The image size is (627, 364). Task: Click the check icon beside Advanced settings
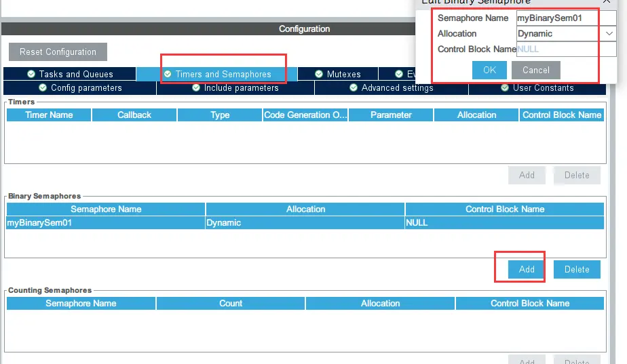[354, 87]
